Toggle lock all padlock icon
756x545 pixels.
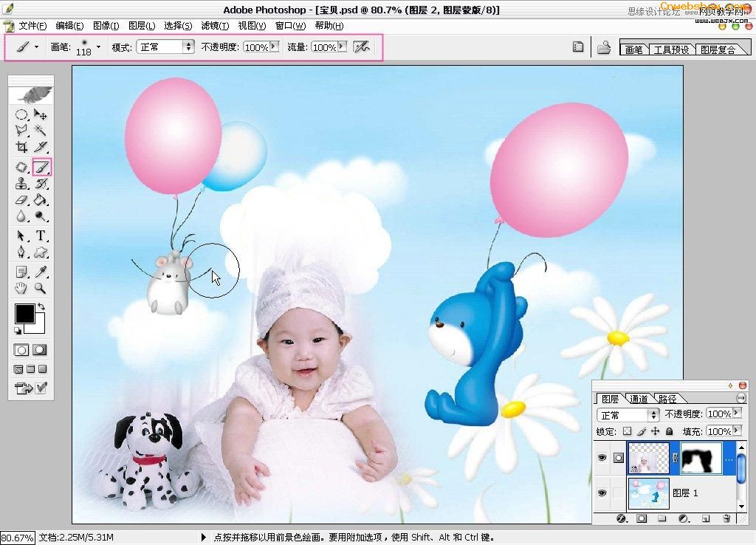pos(669,431)
